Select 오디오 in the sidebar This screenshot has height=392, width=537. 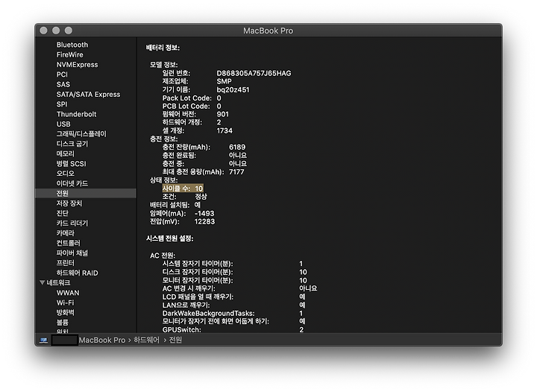click(x=65, y=174)
